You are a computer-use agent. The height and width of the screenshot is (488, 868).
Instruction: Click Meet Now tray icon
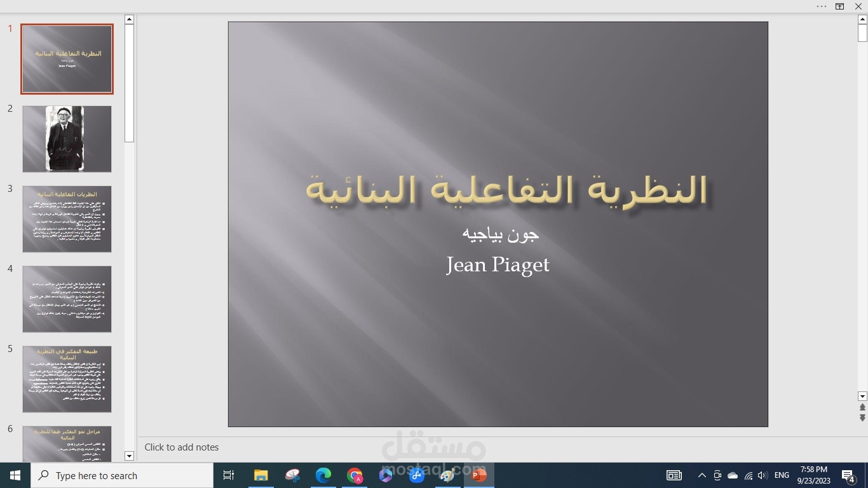(x=717, y=475)
